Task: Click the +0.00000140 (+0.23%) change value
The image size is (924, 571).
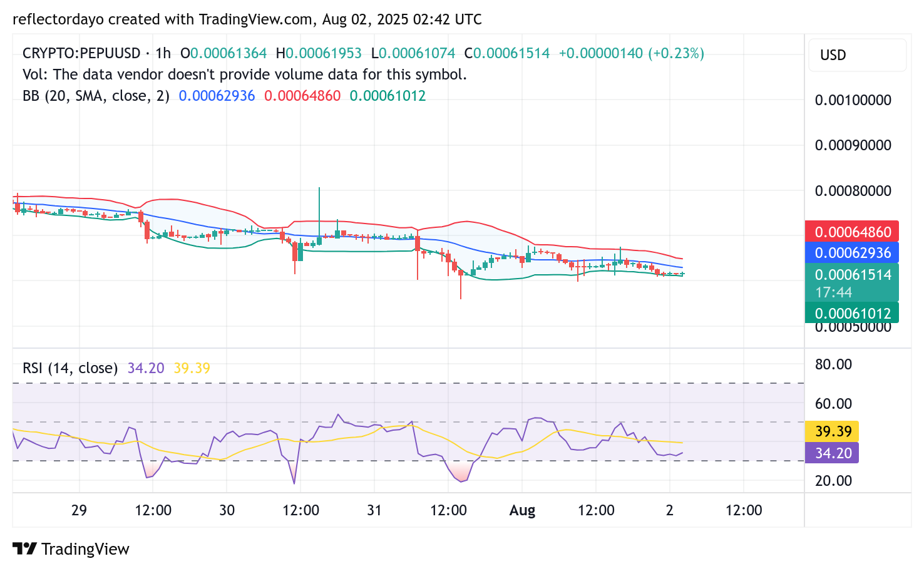Action: [x=632, y=53]
